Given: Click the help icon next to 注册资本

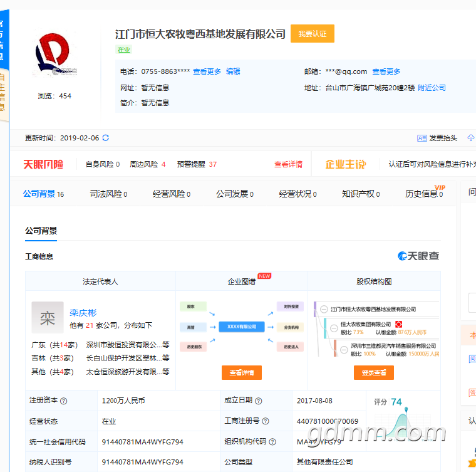Looking at the screenshot, I should [x=63, y=401].
